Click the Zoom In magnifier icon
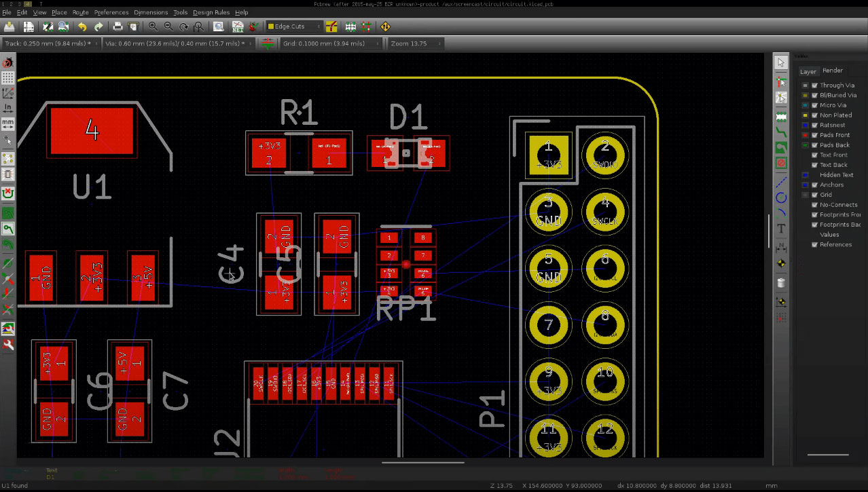The width and height of the screenshot is (868, 492). click(153, 26)
